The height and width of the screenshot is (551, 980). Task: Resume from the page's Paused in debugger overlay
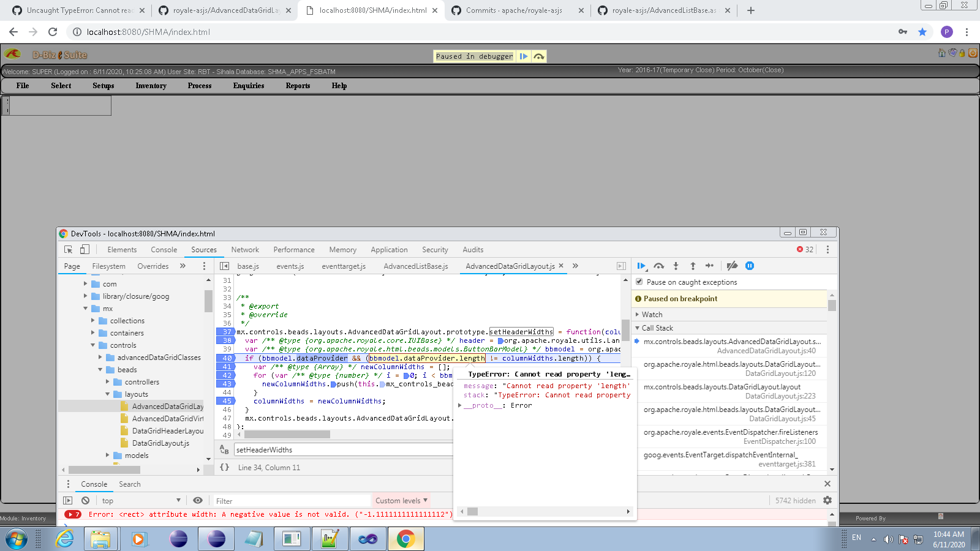tap(524, 56)
